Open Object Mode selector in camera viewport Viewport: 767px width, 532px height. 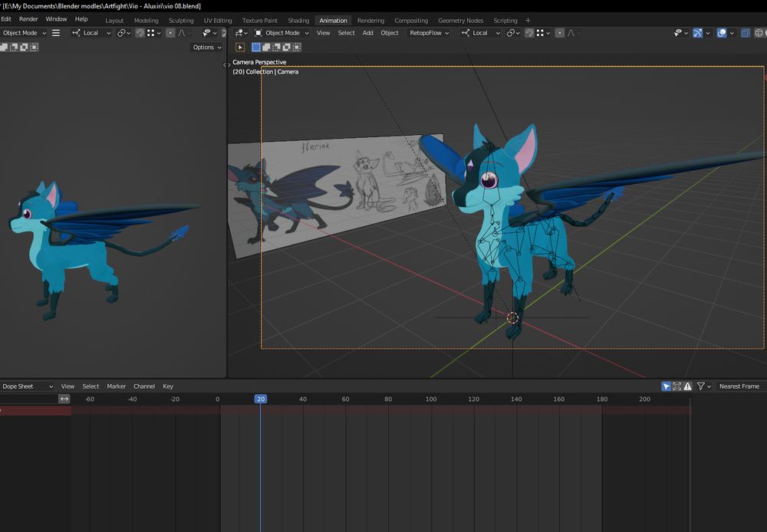click(282, 33)
